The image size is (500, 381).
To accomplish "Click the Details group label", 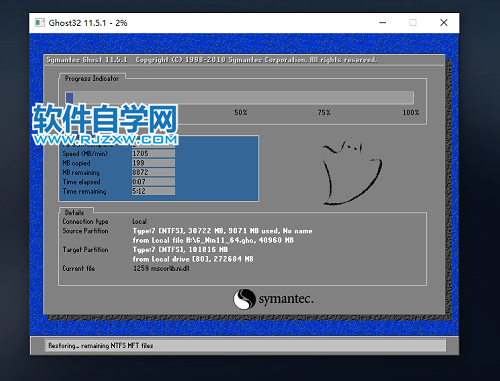I will (74, 212).
